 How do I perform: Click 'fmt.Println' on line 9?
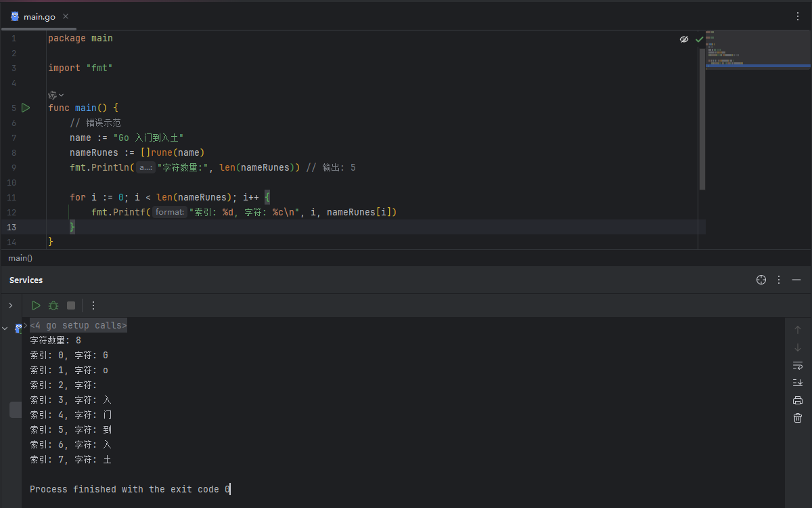pyautogui.click(x=99, y=167)
